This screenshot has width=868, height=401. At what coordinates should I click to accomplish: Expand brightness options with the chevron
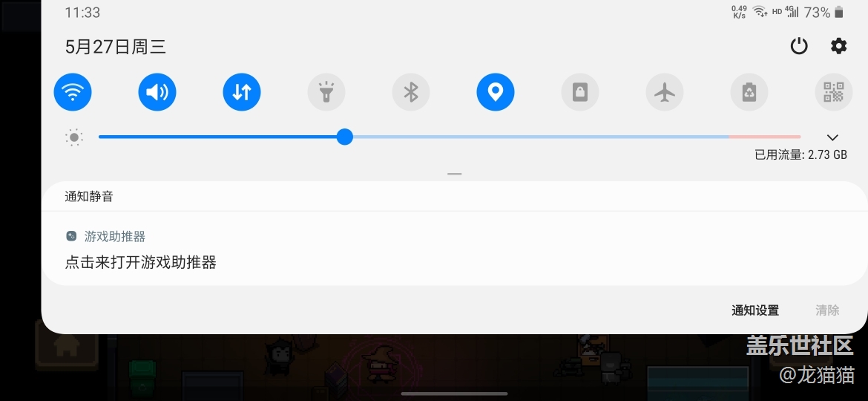(x=832, y=137)
